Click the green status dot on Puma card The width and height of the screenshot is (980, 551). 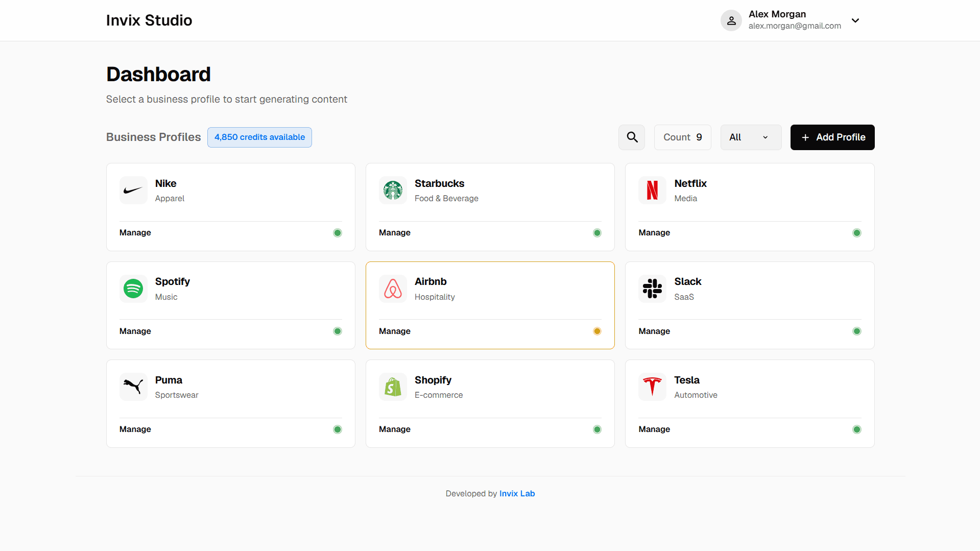[338, 429]
